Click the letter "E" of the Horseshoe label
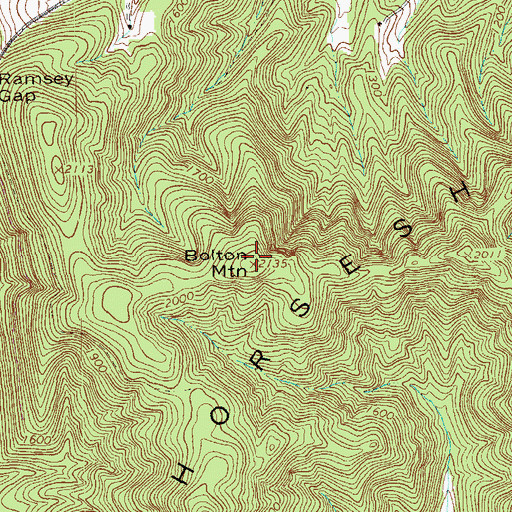This screenshot has height=512, width=512. (350, 266)
